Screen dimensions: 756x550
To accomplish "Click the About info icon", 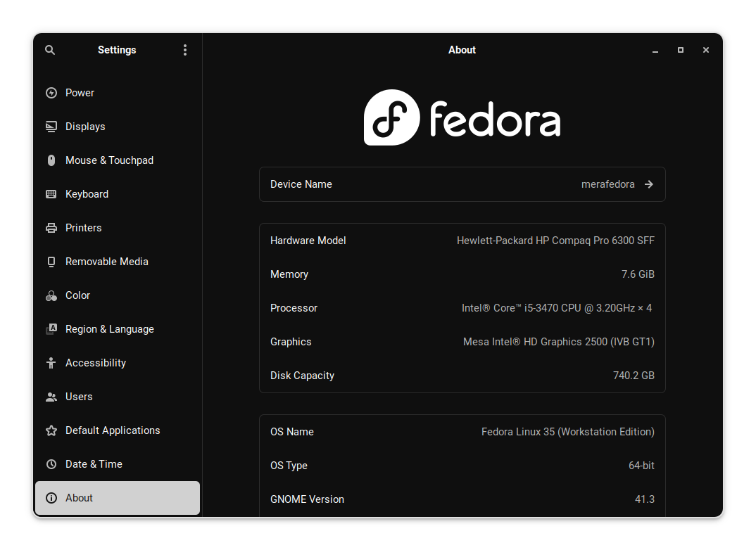I will 51,498.
